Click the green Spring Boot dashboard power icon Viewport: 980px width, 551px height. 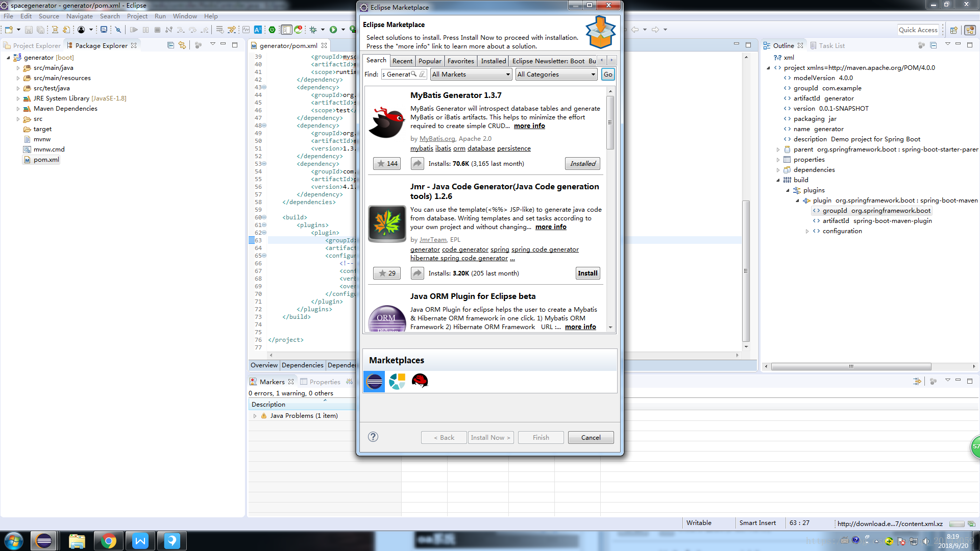pyautogui.click(x=272, y=30)
